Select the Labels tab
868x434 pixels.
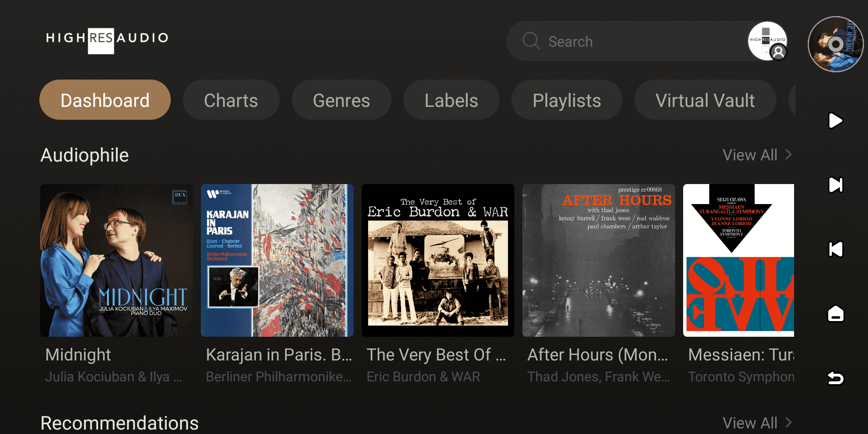(x=451, y=100)
